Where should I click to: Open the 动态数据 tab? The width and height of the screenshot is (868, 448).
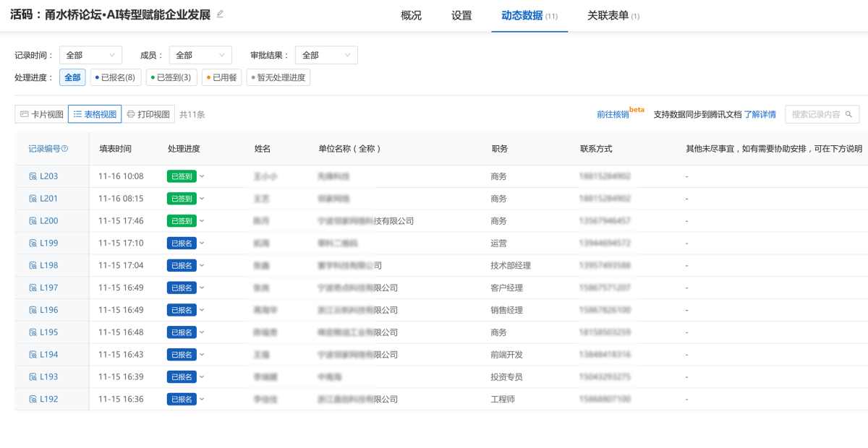tap(529, 15)
